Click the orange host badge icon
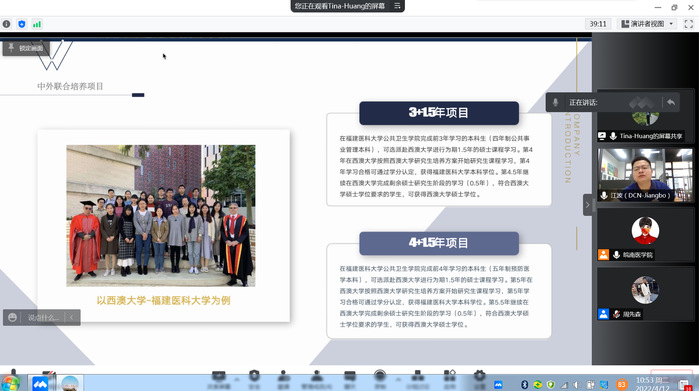 coord(603,255)
